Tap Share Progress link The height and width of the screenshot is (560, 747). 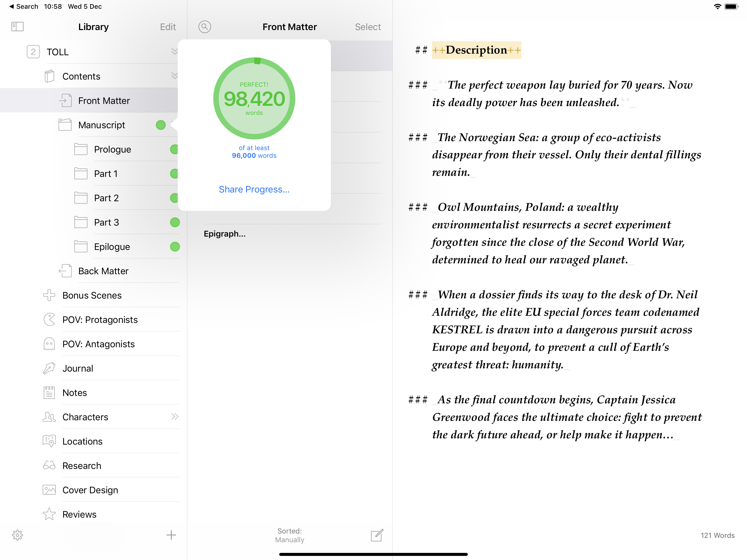254,189
